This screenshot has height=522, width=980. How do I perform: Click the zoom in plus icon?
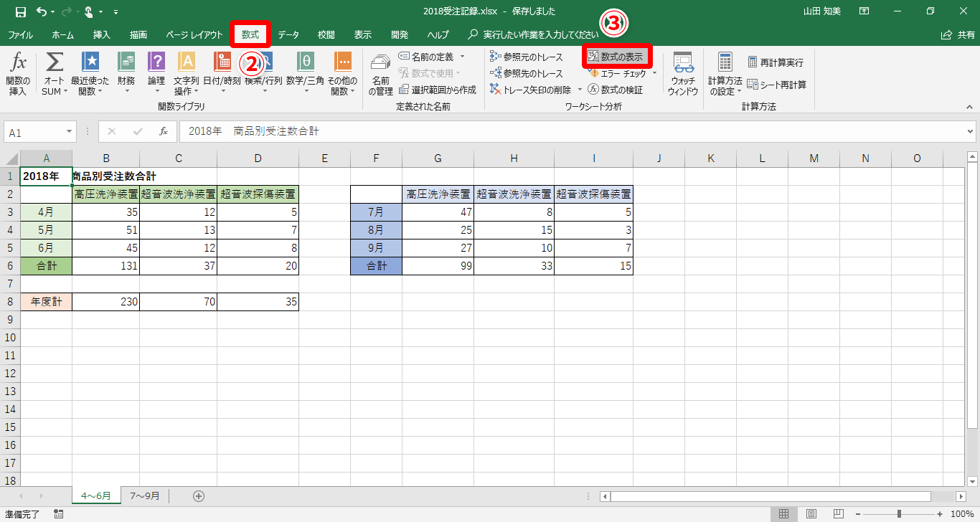click(x=940, y=514)
